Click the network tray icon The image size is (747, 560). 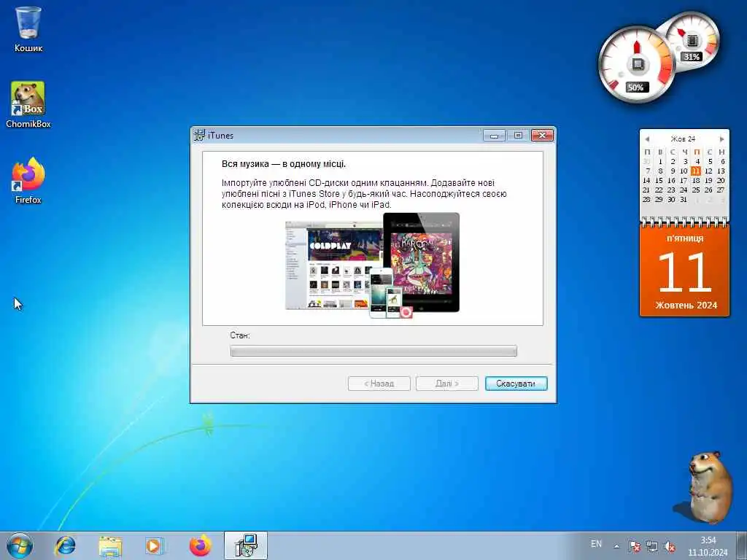pyautogui.click(x=652, y=546)
